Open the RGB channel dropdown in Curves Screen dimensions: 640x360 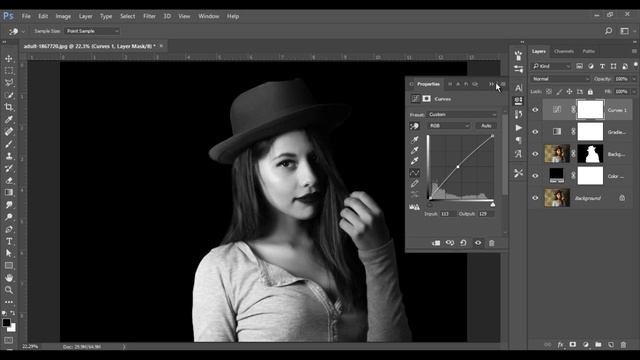point(449,126)
